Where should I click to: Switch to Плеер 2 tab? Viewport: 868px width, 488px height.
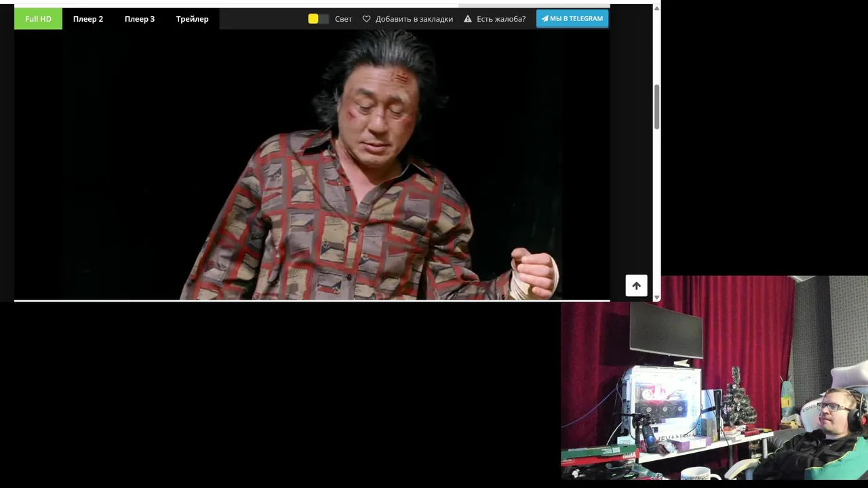[x=88, y=19]
